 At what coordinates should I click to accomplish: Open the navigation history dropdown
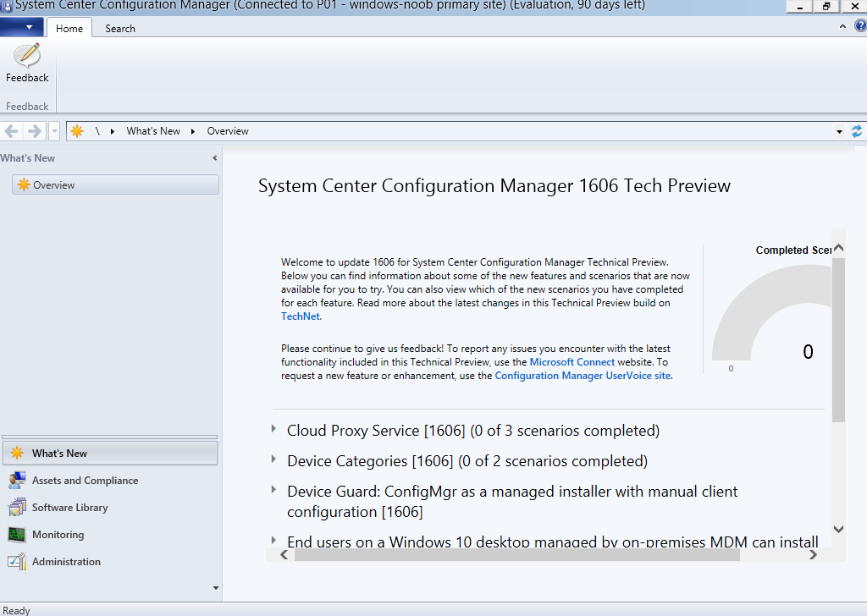(x=54, y=131)
